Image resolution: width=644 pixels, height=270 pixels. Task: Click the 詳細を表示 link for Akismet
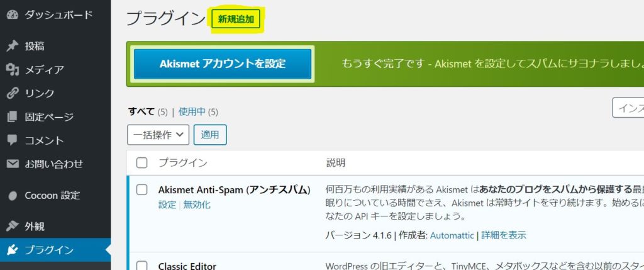504,235
